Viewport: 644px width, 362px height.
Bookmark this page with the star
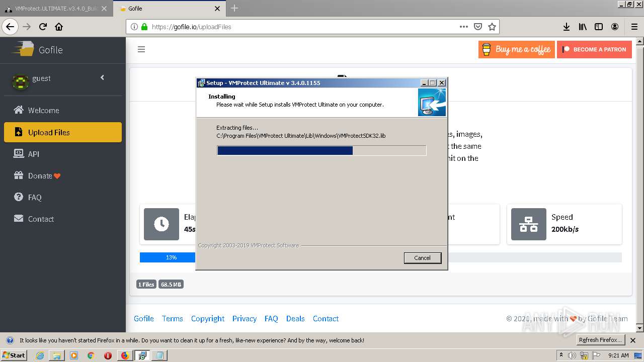[x=492, y=27]
